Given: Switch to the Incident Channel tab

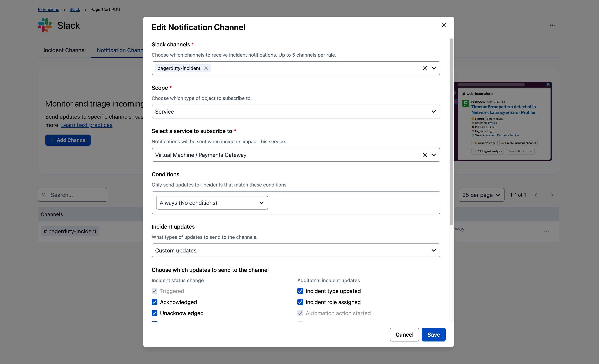Looking at the screenshot, I should tap(64, 50).
